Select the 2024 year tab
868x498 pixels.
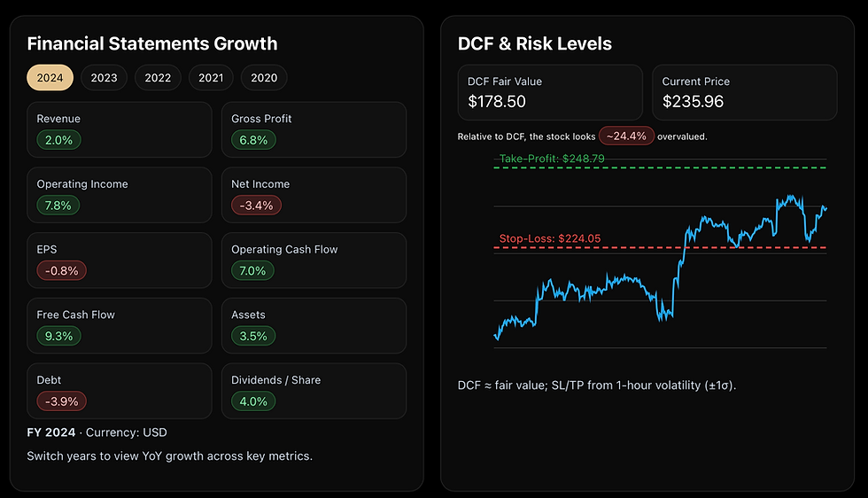coord(50,78)
